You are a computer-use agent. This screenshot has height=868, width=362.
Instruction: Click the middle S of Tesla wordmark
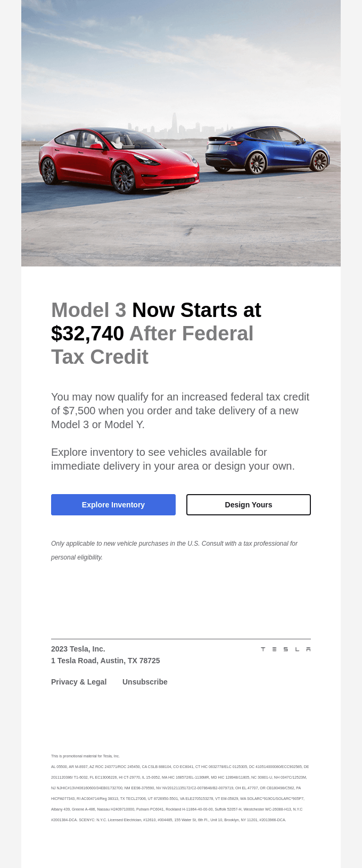(x=285, y=649)
